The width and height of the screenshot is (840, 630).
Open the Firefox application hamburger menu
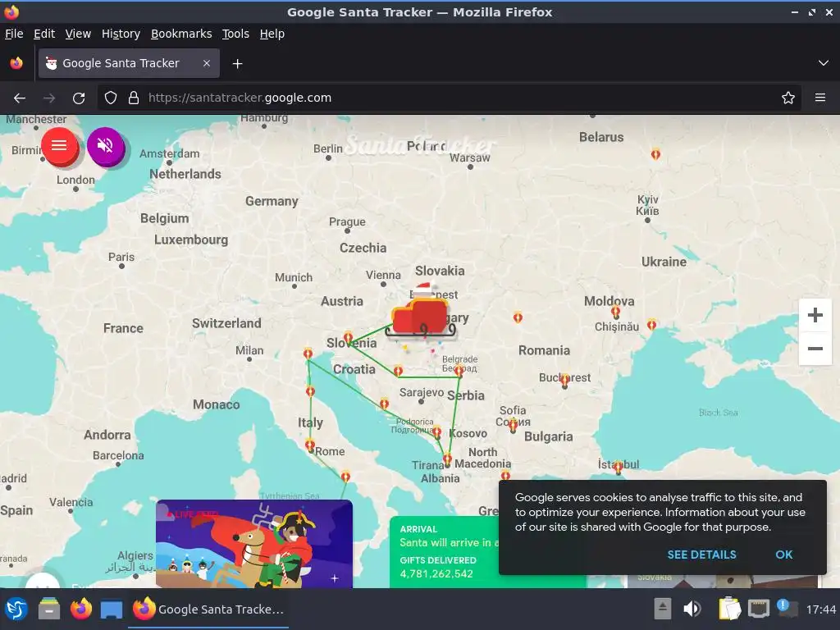pos(819,98)
